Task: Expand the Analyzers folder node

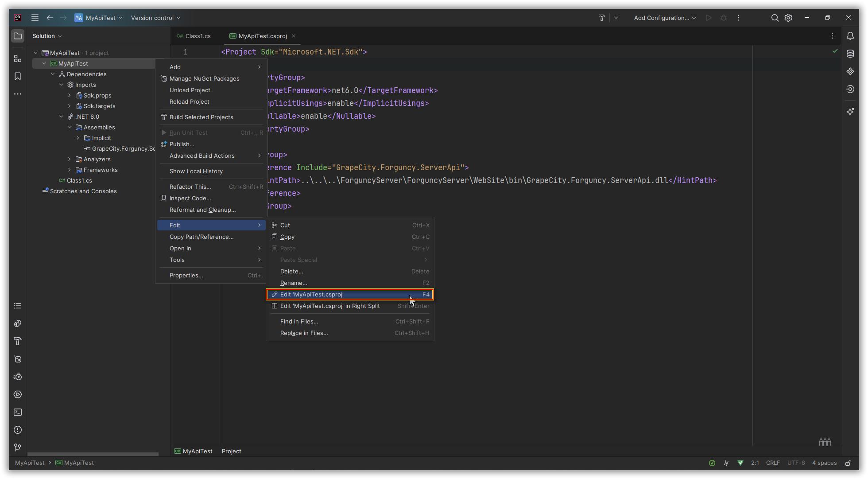Action: (70, 159)
